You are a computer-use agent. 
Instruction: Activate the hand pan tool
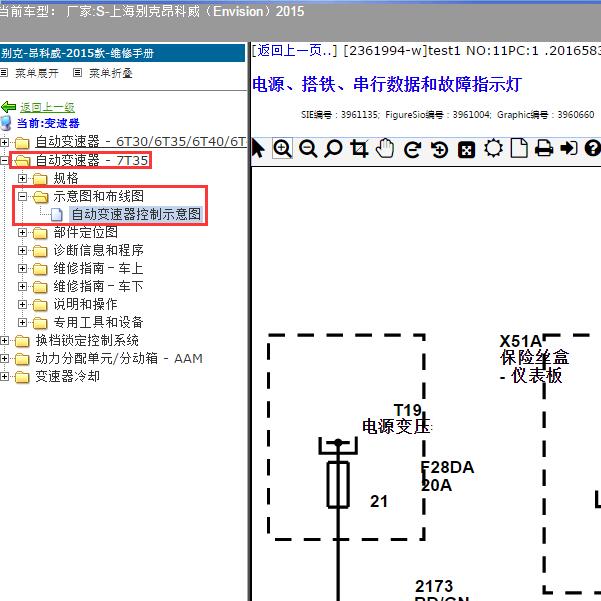[x=385, y=149]
